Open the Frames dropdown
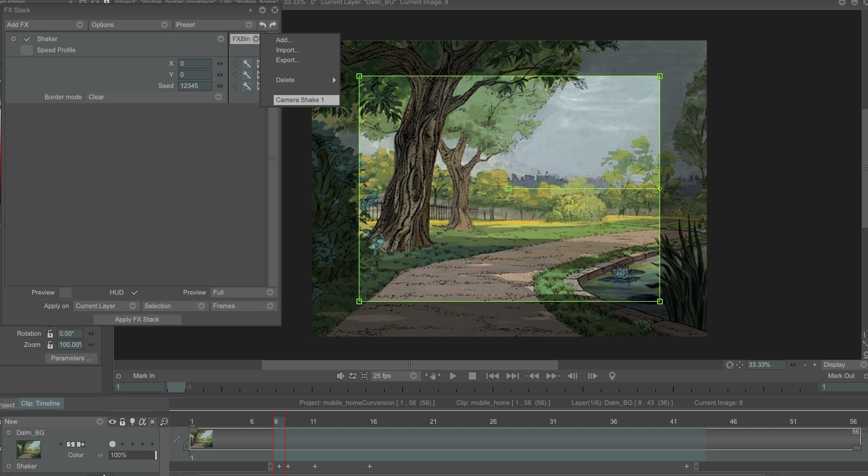The image size is (868, 476). (243, 306)
